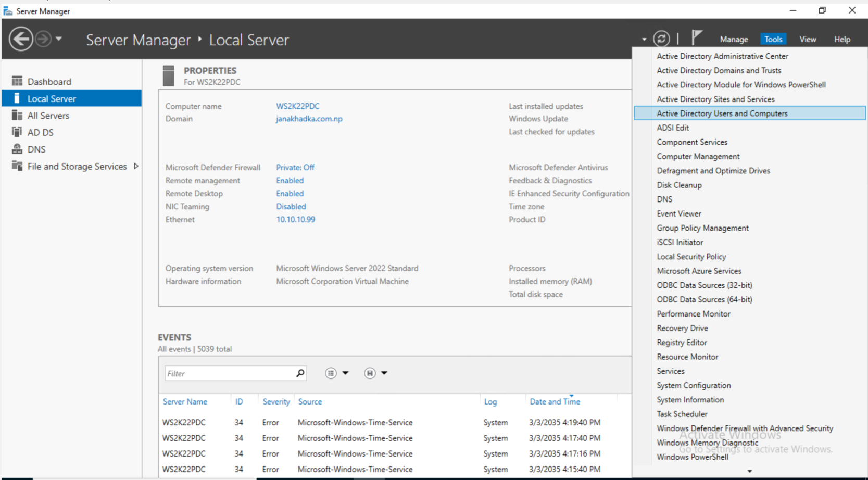
Task: Click the refresh icon in header
Action: pyautogui.click(x=661, y=39)
